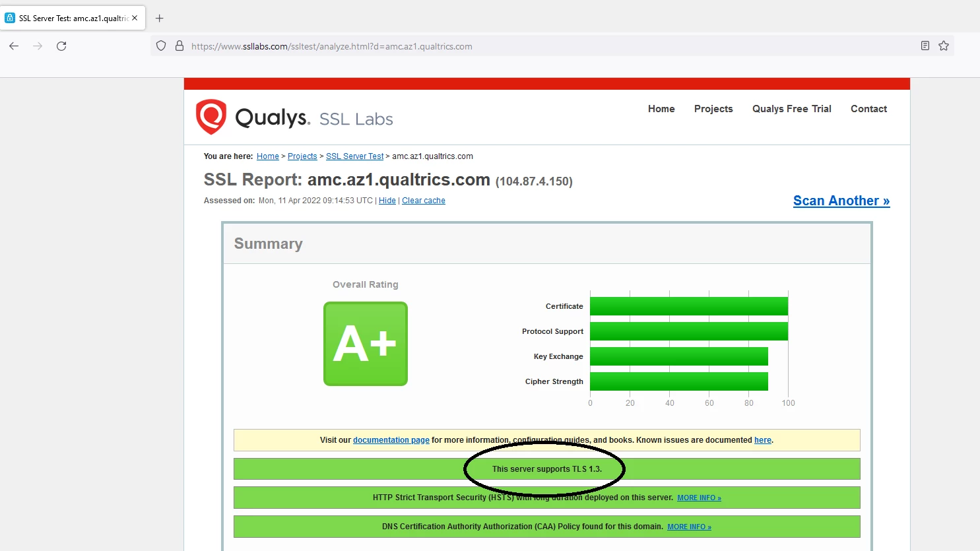Screen dimensions: 980x551
Task: Click the browser forward arrow
Action: coord(38,46)
